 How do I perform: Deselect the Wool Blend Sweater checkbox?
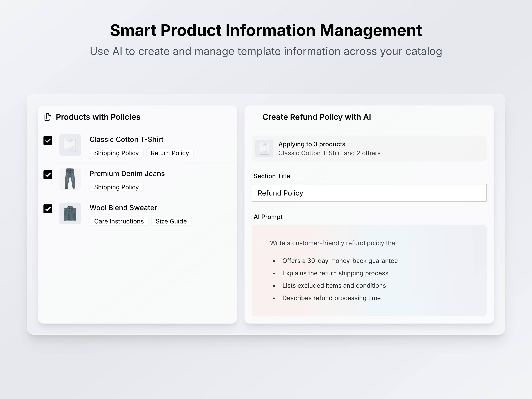[x=48, y=209]
